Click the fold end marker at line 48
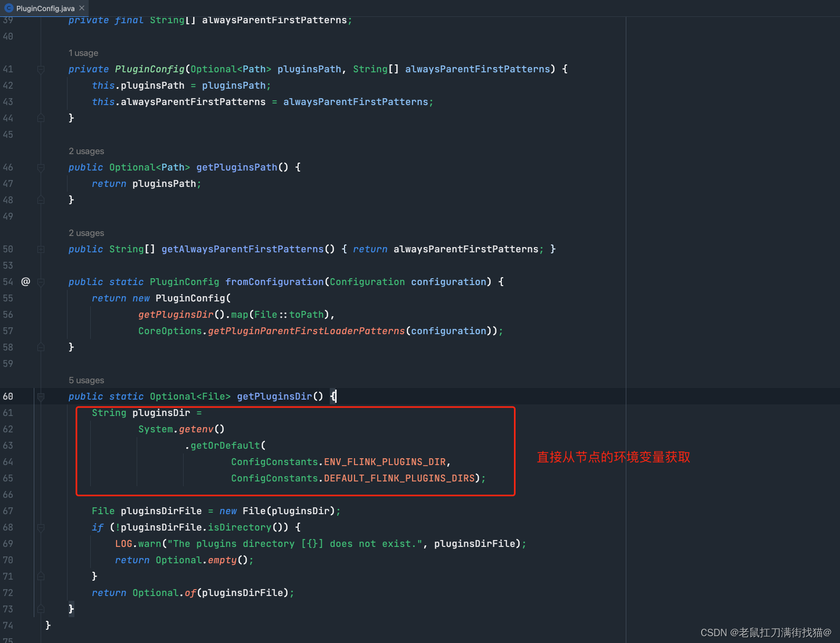This screenshot has height=643, width=840. point(41,200)
